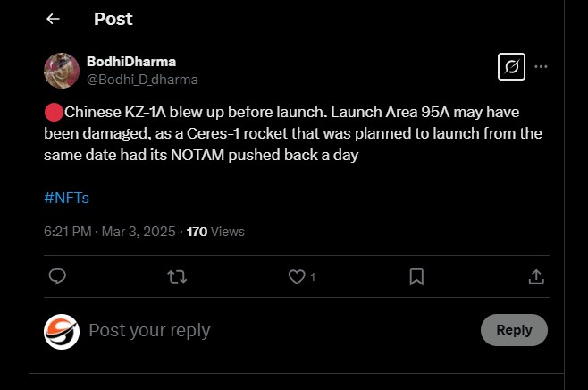Share the post via the share icon

[x=536, y=276]
